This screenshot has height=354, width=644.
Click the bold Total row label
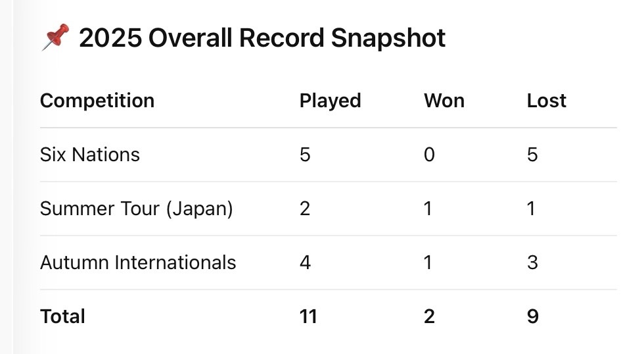pyautogui.click(x=62, y=316)
